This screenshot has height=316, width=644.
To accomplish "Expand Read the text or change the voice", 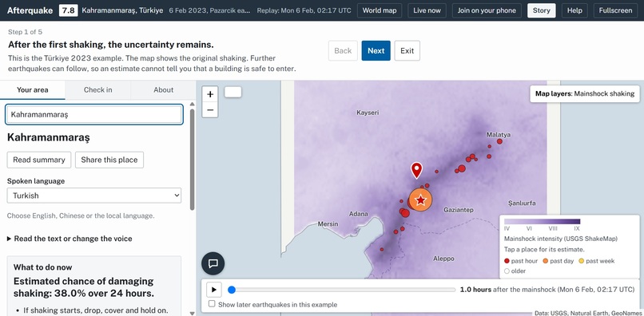I will pos(70,239).
